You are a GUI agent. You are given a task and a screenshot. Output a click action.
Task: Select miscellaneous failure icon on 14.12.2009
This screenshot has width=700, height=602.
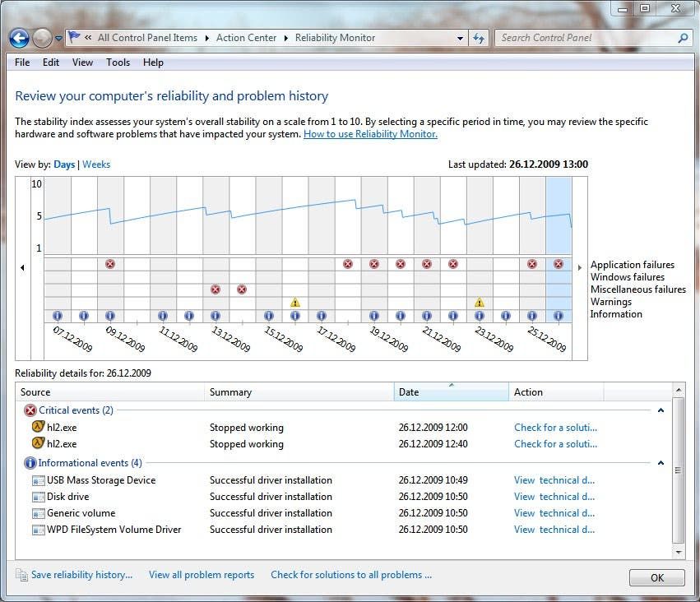point(242,289)
